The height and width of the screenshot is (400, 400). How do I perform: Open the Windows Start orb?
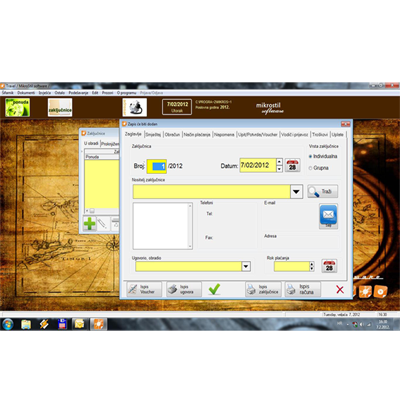click(x=8, y=324)
